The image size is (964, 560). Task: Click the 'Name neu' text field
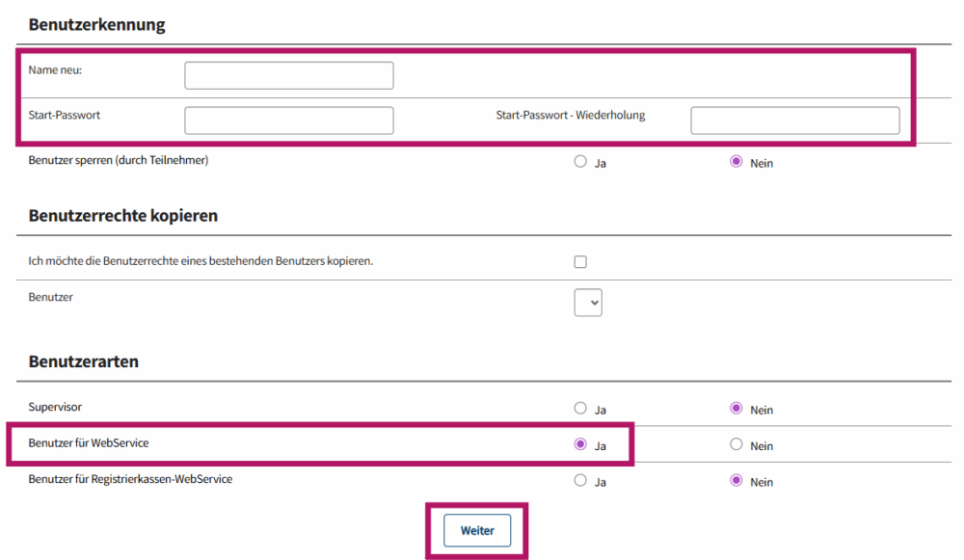pyautogui.click(x=288, y=75)
